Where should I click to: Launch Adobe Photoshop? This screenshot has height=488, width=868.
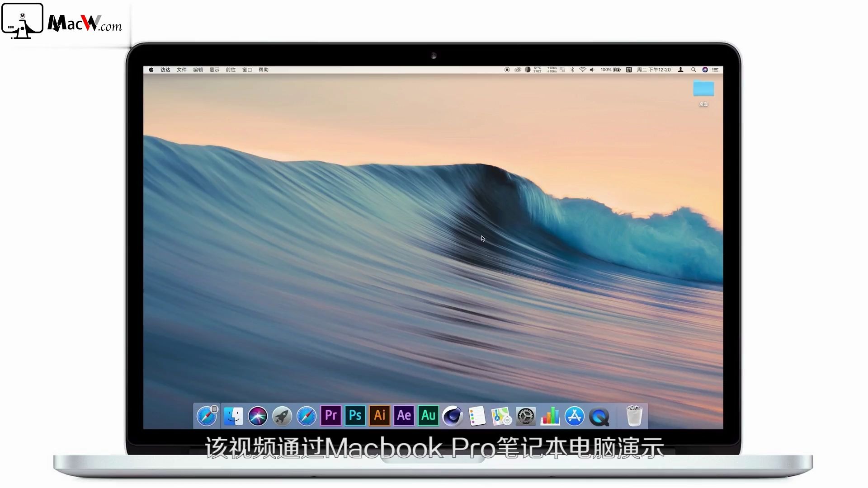(x=354, y=415)
